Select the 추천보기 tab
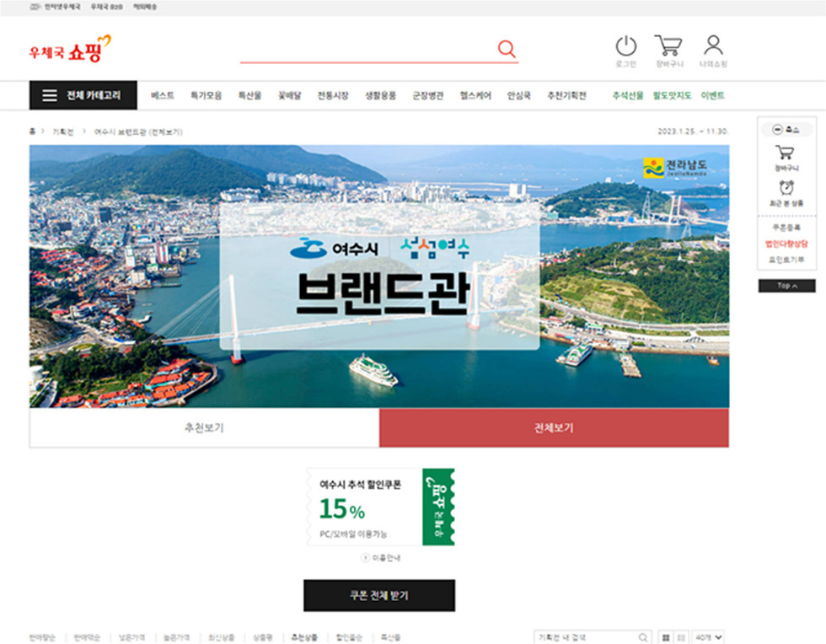The width and height of the screenshot is (826, 644). 204,427
